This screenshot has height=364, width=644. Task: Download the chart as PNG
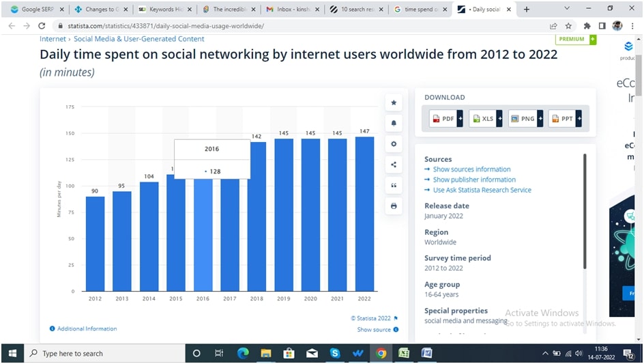[525, 119]
